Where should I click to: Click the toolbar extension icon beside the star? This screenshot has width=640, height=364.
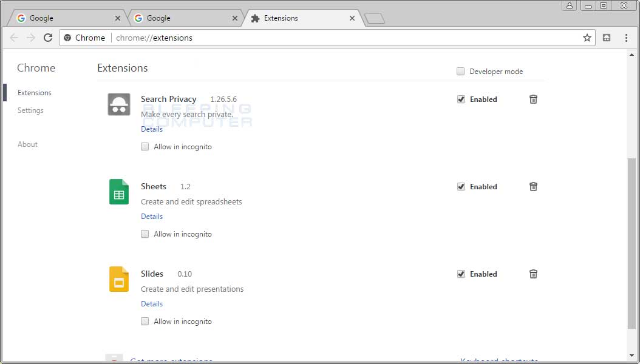(x=607, y=38)
